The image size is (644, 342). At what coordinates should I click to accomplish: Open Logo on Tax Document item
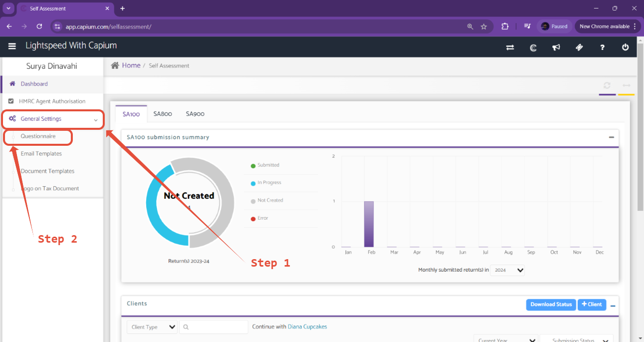tap(50, 189)
